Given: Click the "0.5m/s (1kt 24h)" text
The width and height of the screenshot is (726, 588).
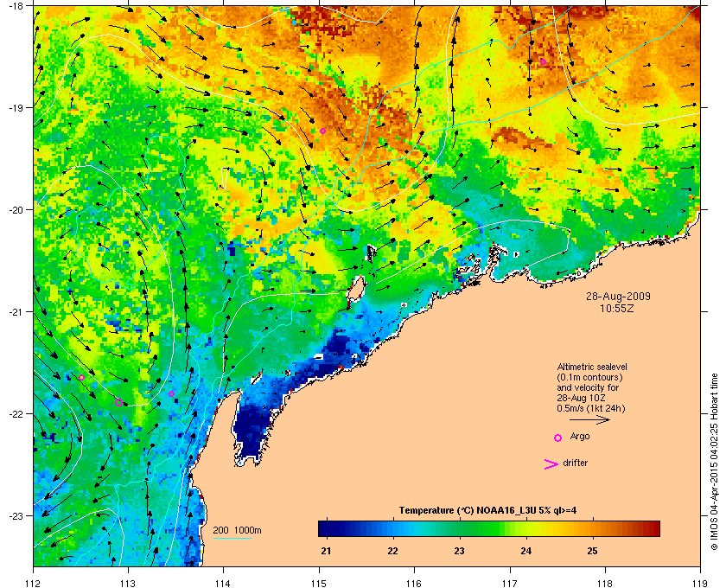Looking at the screenshot, I should coord(591,409).
